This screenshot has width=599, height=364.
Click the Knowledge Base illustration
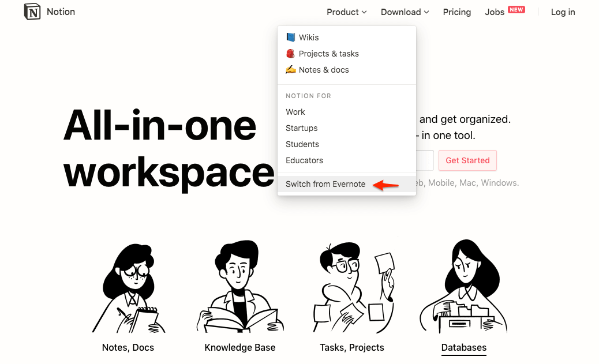click(x=240, y=286)
